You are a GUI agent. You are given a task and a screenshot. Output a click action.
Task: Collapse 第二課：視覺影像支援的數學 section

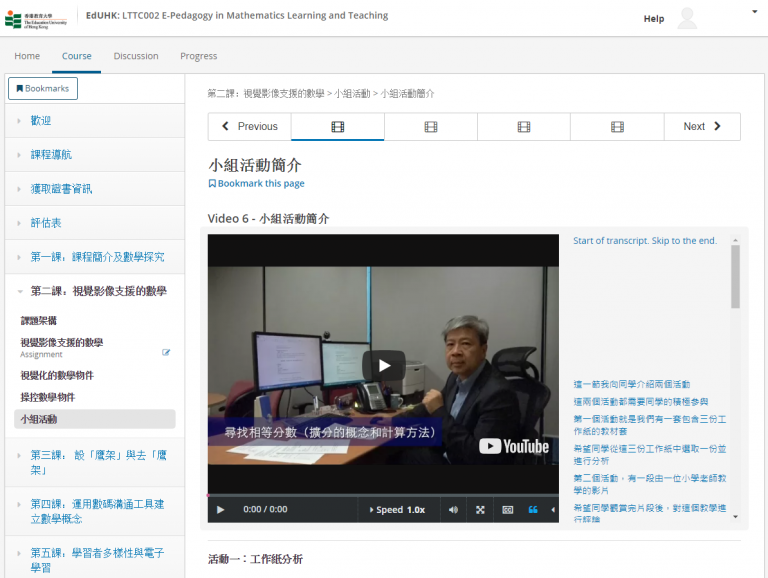95,291
